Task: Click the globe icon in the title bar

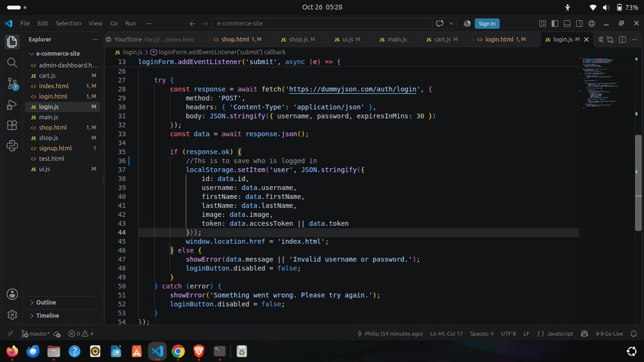Action: click(x=591, y=24)
